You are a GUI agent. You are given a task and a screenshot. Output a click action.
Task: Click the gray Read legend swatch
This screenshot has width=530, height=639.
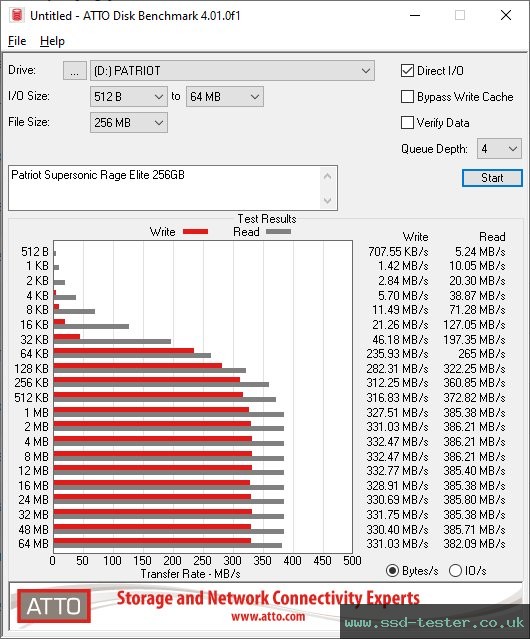(x=278, y=231)
